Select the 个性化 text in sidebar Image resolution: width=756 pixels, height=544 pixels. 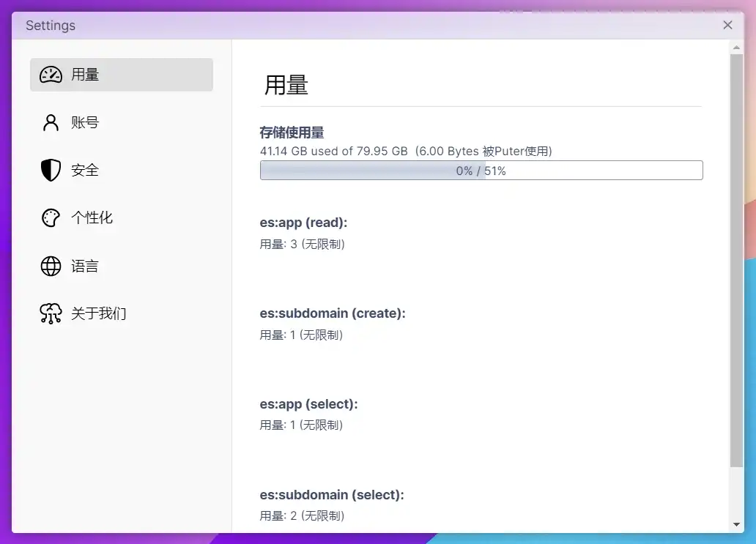click(92, 218)
